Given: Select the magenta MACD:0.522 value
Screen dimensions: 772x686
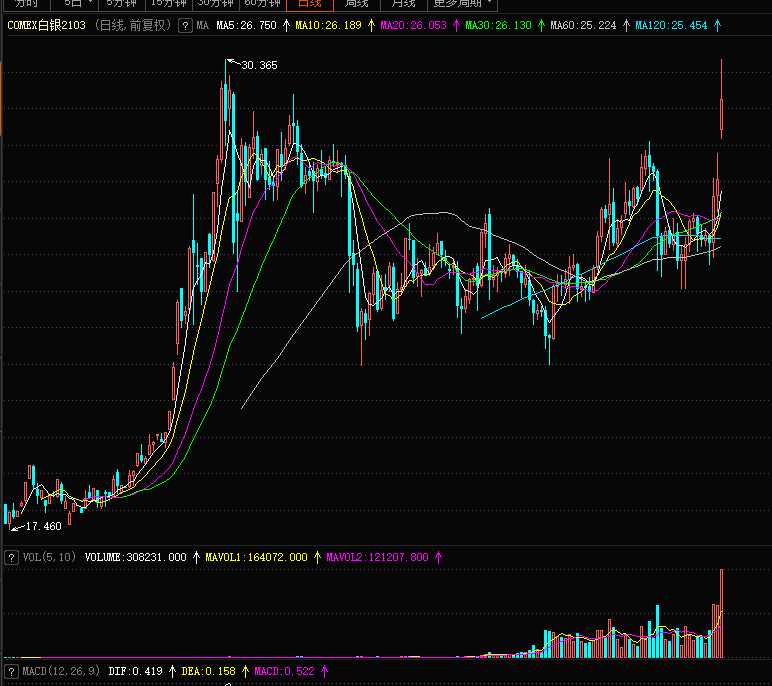Looking at the screenshot, I should [x=284, y=671].
